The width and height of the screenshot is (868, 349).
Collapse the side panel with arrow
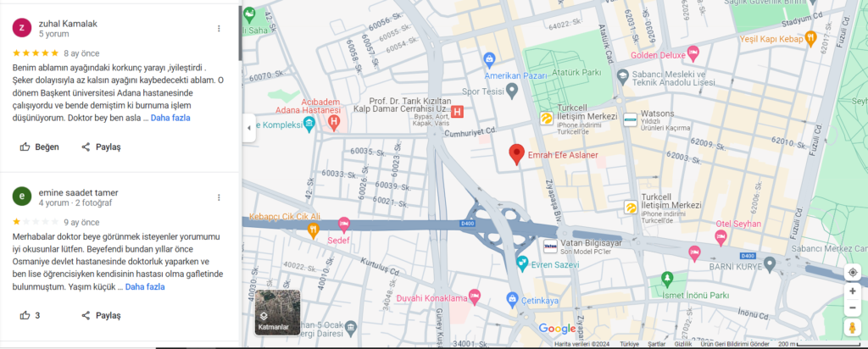[248, 128]
